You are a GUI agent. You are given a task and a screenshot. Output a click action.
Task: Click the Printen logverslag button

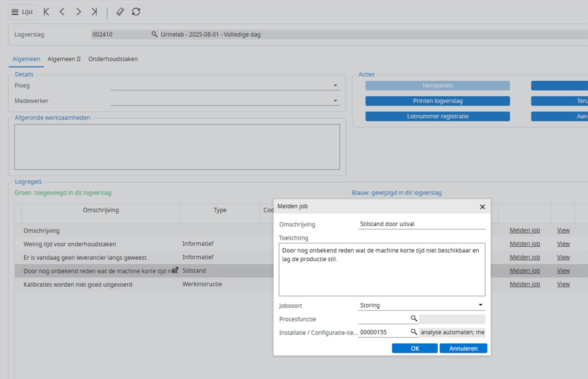[x=437, y=101]
